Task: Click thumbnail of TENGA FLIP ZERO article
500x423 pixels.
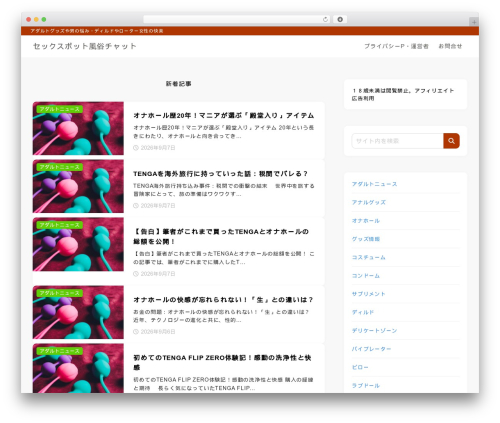Action: point(78,368)
